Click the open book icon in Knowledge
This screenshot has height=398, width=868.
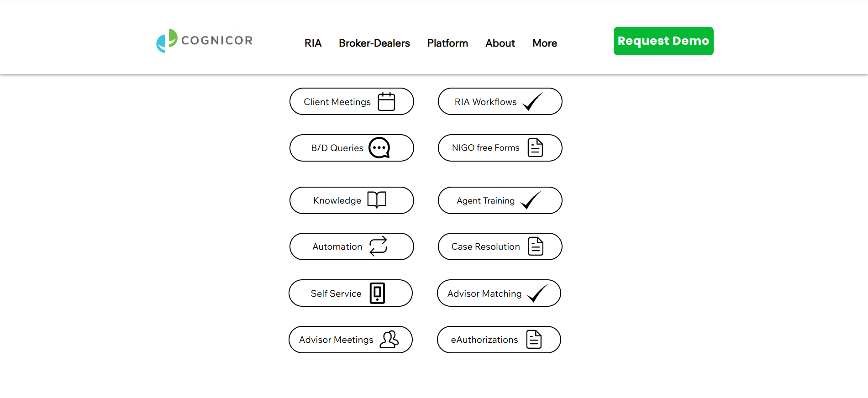pos(377,200)
